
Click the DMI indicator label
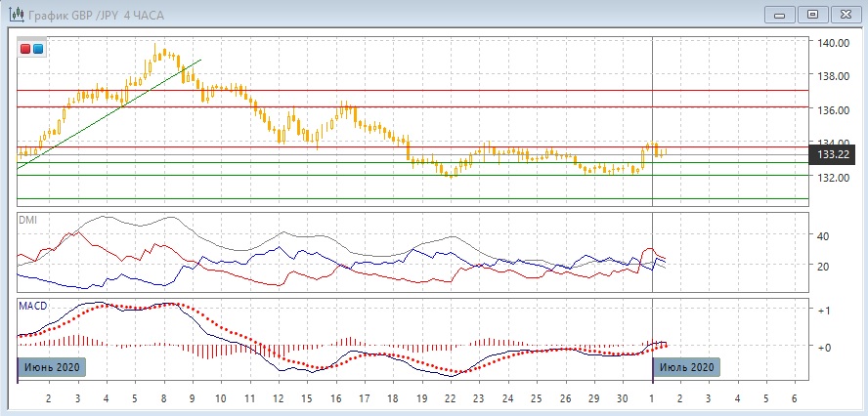click(x=28, y=221)
